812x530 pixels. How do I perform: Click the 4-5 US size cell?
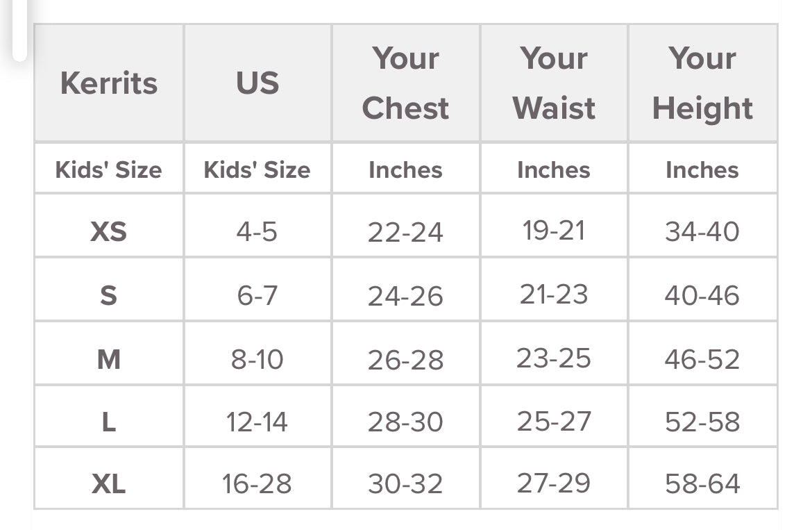pos(257,231)
